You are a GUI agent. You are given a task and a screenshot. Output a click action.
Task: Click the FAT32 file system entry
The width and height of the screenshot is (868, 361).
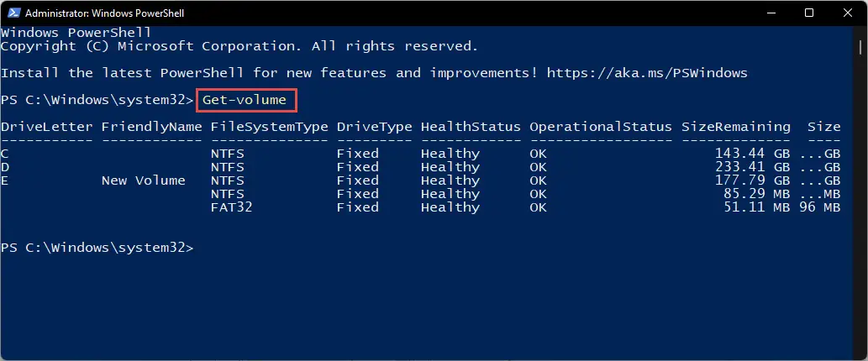[232, 207]
